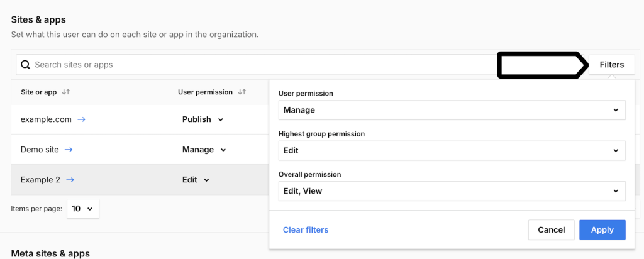644x259 pixels.
Task: Expand Publish permission dropdown for example.com
Action: 203,119
